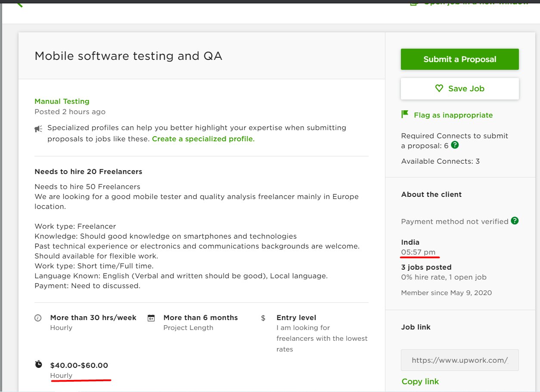Select the job link URL field
This screenshot has width=540, height=392.
tap(459, 360)
